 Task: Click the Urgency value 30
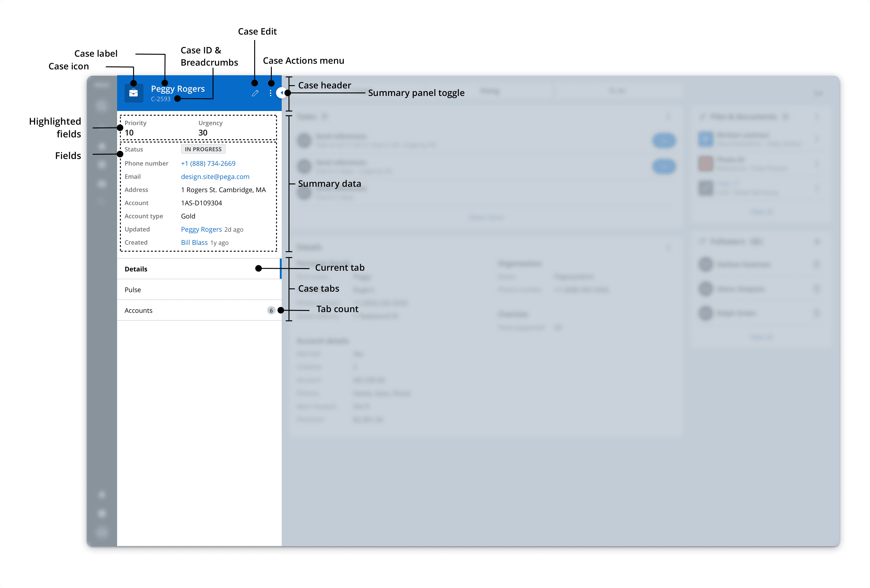click(x=203, y=133)
